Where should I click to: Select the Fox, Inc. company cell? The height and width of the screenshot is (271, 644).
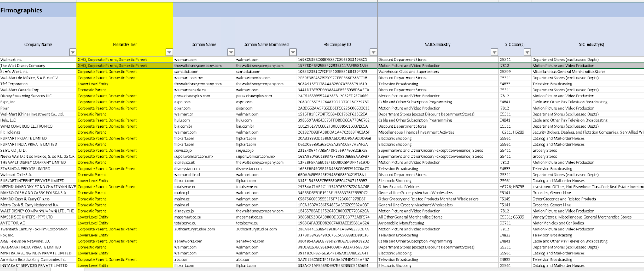pyautogui.click(x=7, y=235)
